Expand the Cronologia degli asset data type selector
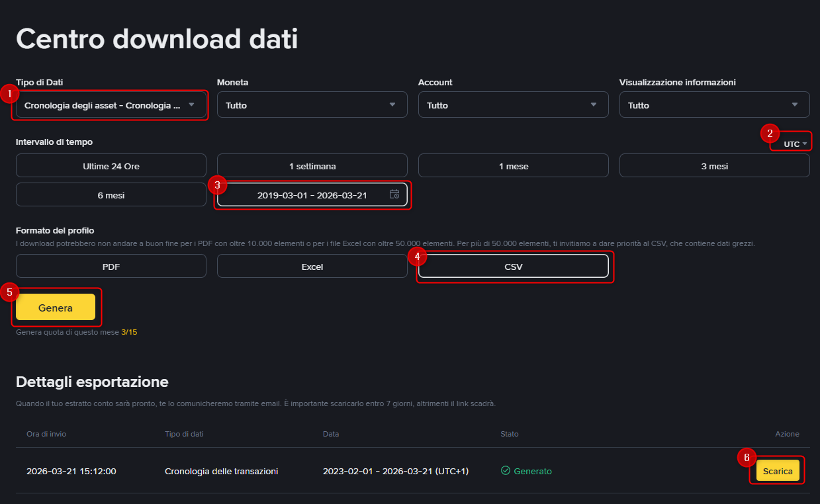The width and height of the screenshot is (820, 504). tap(109, 105)
